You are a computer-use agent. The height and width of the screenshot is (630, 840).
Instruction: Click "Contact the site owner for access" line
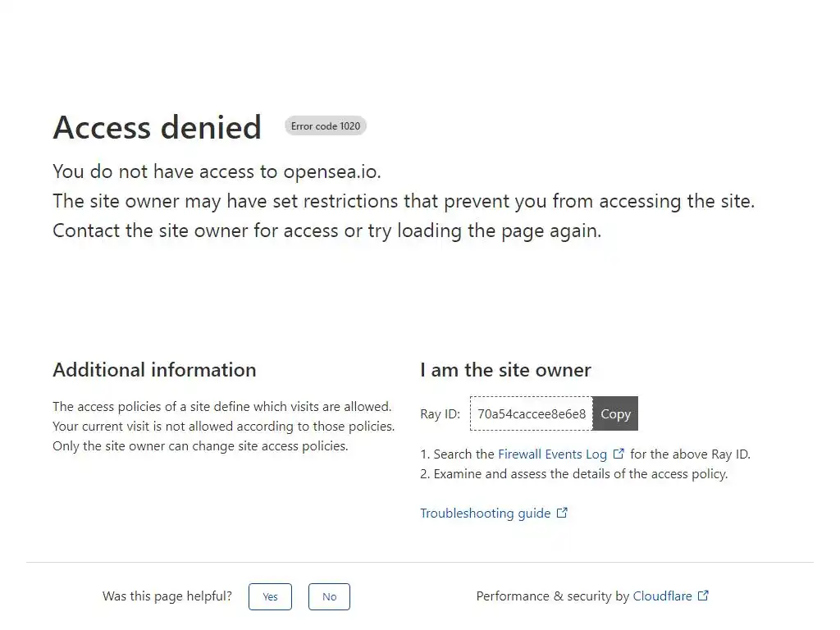[x=326, y=231]
